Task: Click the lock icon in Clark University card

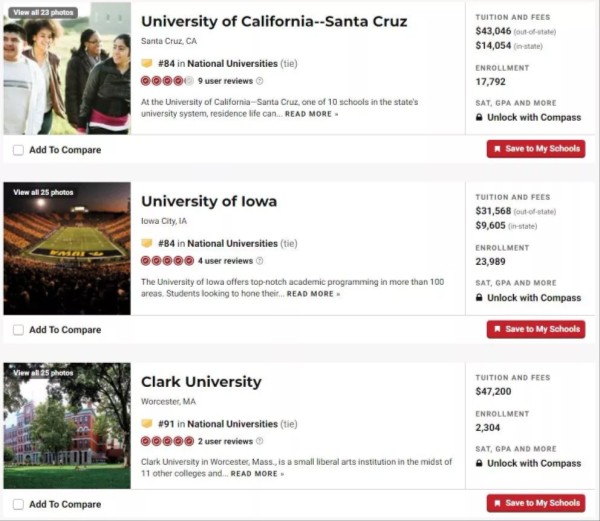Action: pos(479,463)
